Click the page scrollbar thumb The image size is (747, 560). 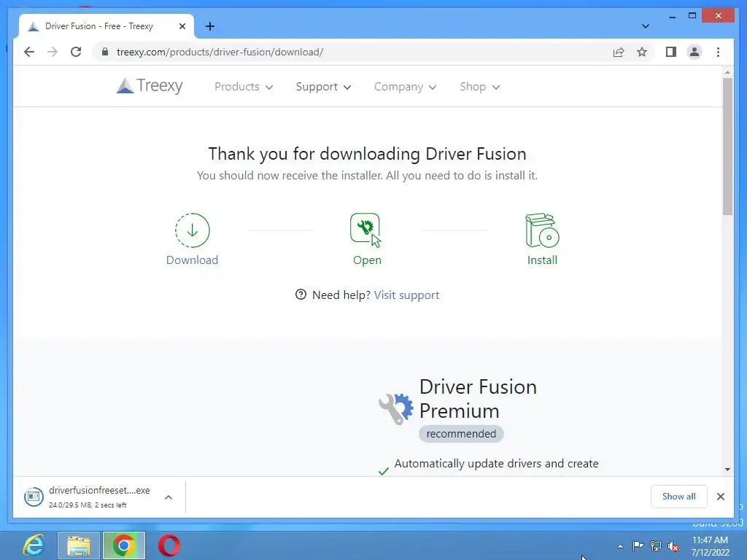pyautogui.click(x=727, y=147)
